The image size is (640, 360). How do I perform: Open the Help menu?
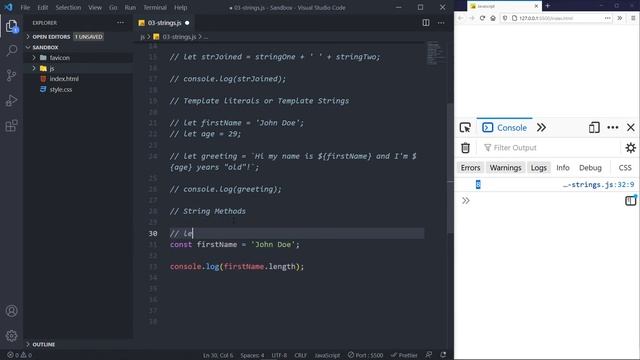point(180,7)
